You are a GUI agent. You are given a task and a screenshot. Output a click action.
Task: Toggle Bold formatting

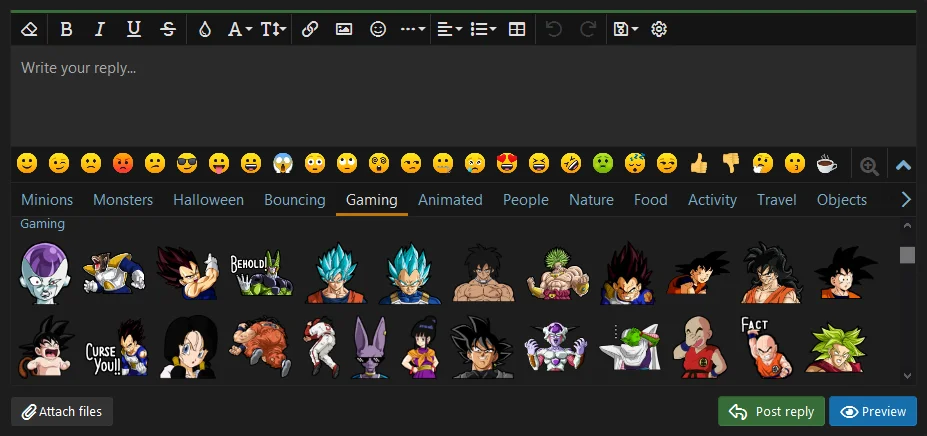pos(66,30)
